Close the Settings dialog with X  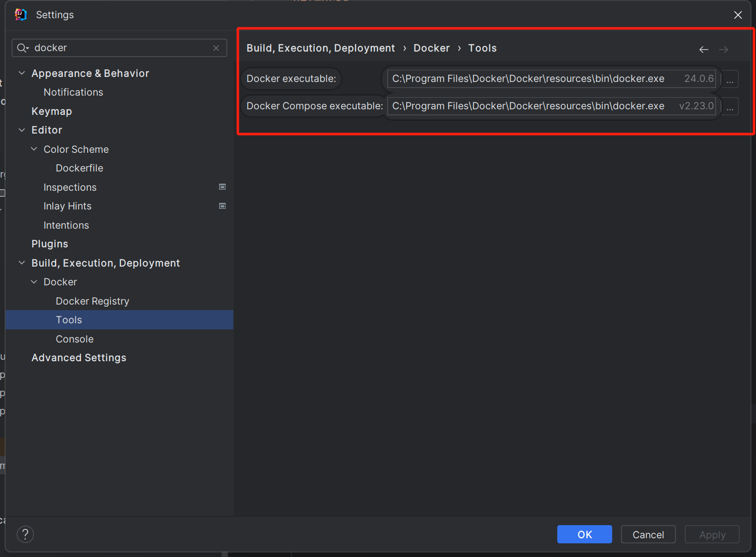point(738,15)
